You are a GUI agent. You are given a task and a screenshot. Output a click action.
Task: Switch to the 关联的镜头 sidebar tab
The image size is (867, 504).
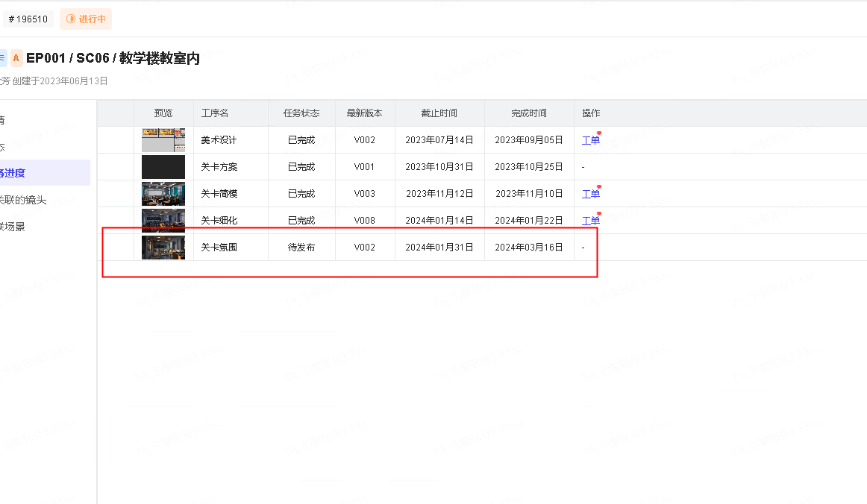pyautogui.click(x=24, y=200)
